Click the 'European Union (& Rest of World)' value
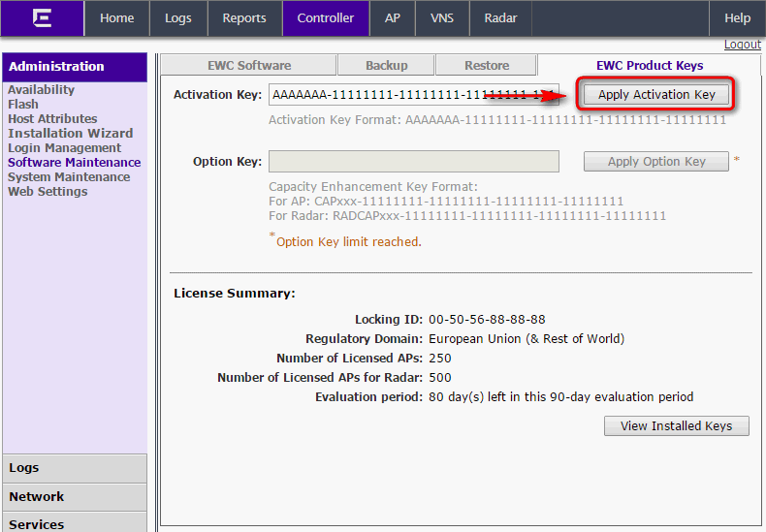This screenshot has height=532, width=766. pos(527,339)
